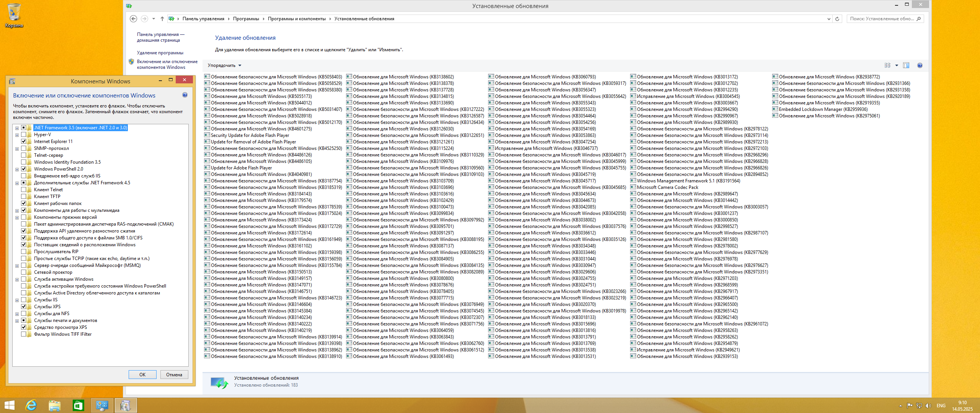Expand the Hyper-V tree node

pyautogui.click(x=17, y=135)
